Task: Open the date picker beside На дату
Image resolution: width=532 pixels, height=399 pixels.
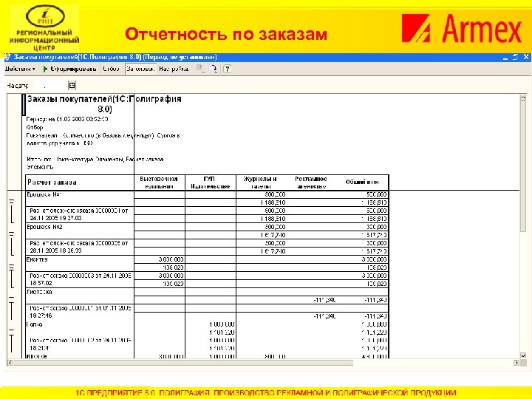Action: click(72, 85)
